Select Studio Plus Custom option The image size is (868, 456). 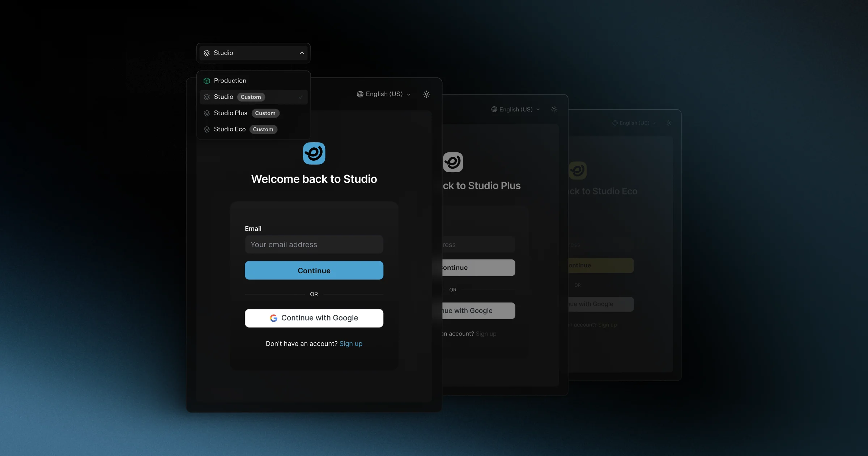(253, 113)
